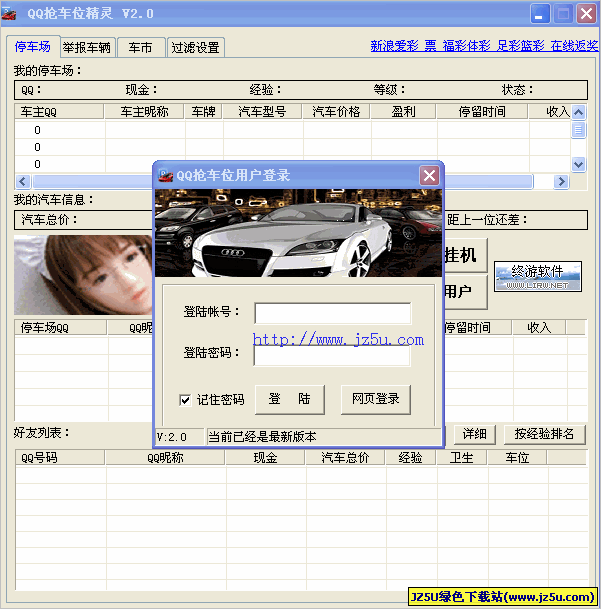Click the girl avatar picture
Viewport: 601px width, 609px height.
click(83, 275)
